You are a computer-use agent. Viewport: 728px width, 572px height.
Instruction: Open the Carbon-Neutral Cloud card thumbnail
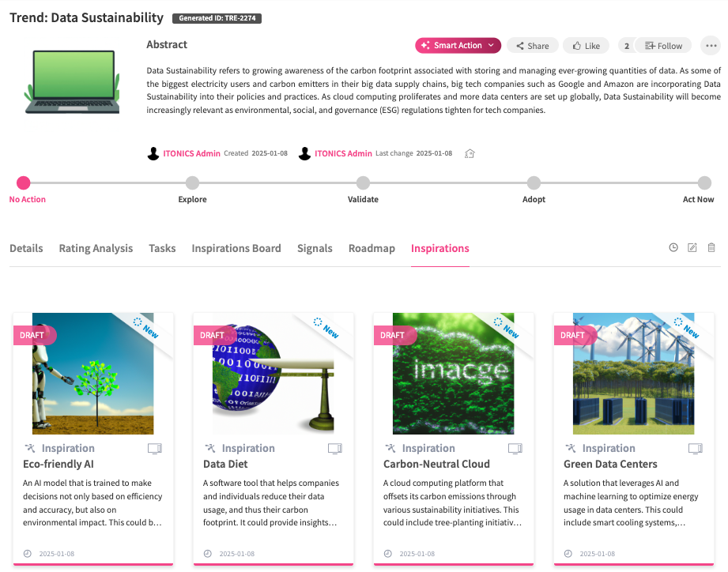coord(453,374)
